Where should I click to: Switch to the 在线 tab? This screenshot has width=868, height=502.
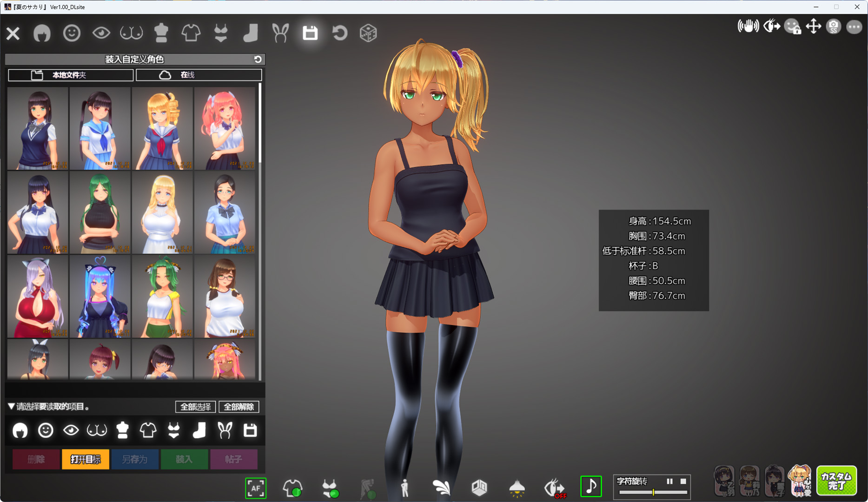click(199, 75)
